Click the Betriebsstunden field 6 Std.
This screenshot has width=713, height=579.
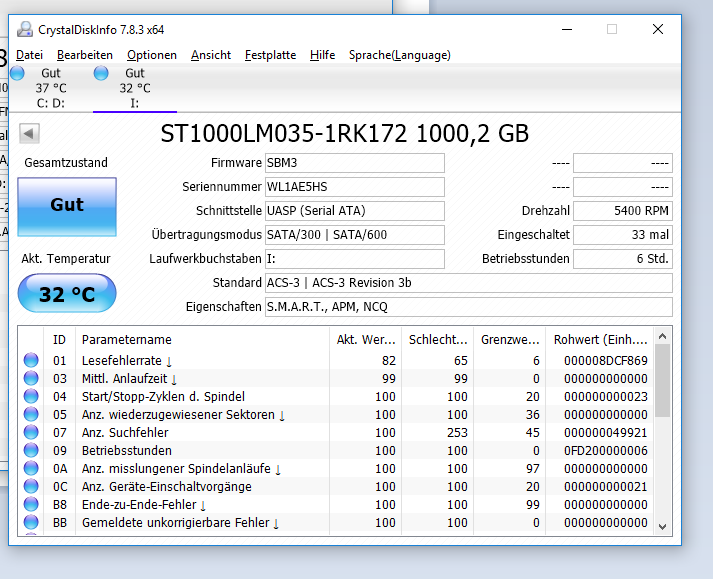pos(623,259)
